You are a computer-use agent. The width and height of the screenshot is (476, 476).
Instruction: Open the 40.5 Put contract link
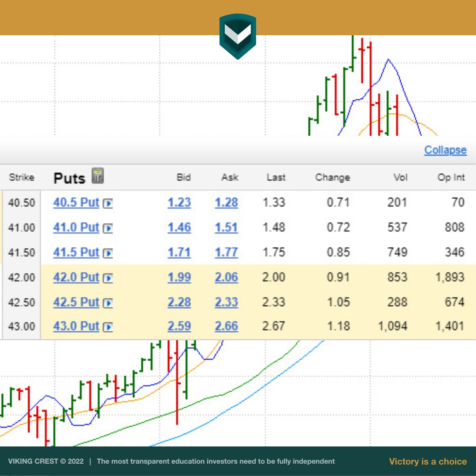click(x=76, y=202)
